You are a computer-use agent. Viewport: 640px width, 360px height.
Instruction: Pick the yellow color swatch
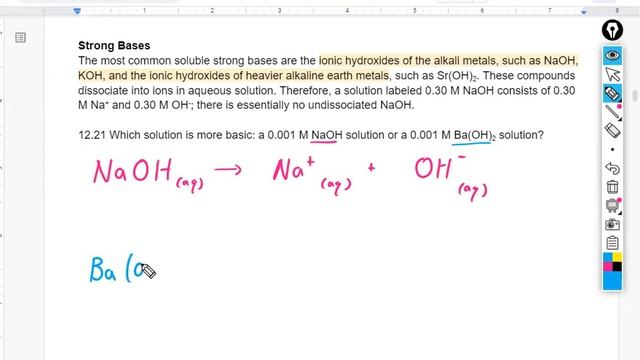pos(617,257)
